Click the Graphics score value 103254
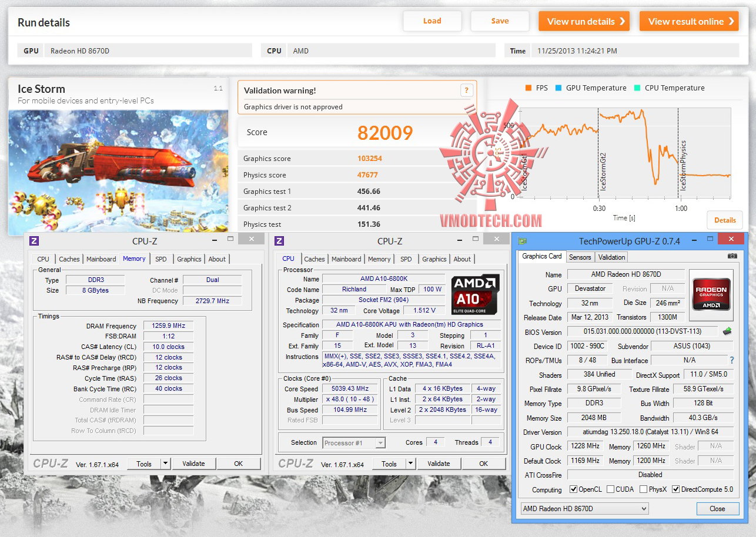Image resolution: width=756 pixels, height=537 pixels. [x=370, y=159]
